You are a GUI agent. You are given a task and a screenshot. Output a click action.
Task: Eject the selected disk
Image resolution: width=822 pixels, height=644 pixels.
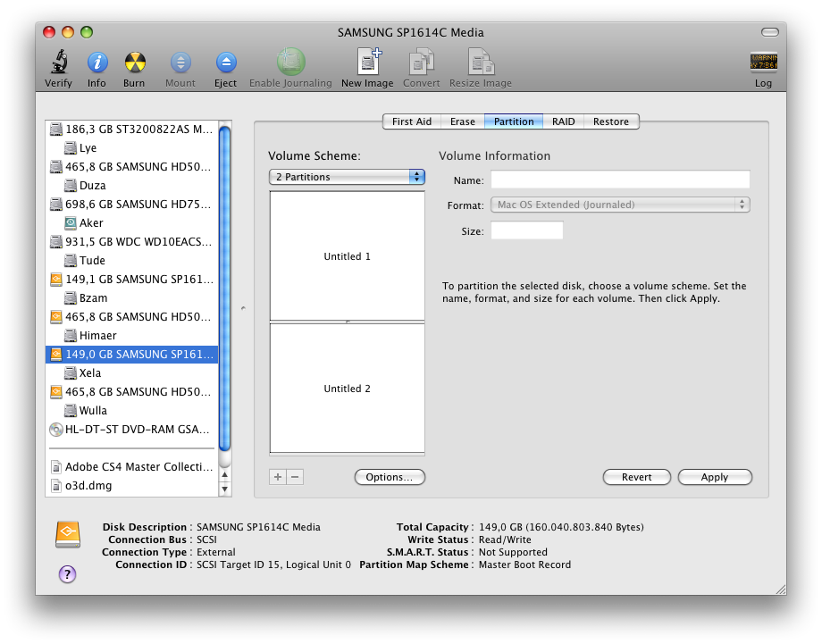(x=226, y=63)
